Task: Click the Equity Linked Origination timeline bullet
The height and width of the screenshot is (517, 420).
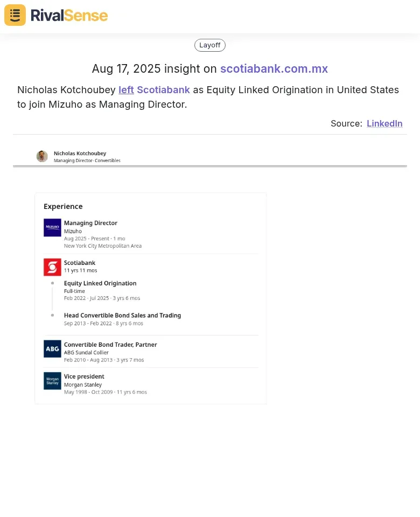Action: tap(52, 283)
